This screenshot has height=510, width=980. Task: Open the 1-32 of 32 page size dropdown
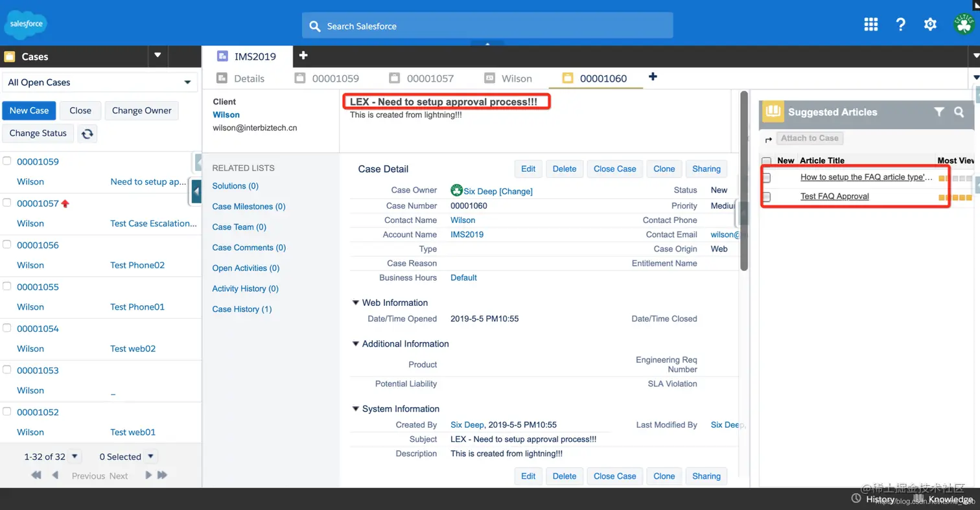coord(74,456)
